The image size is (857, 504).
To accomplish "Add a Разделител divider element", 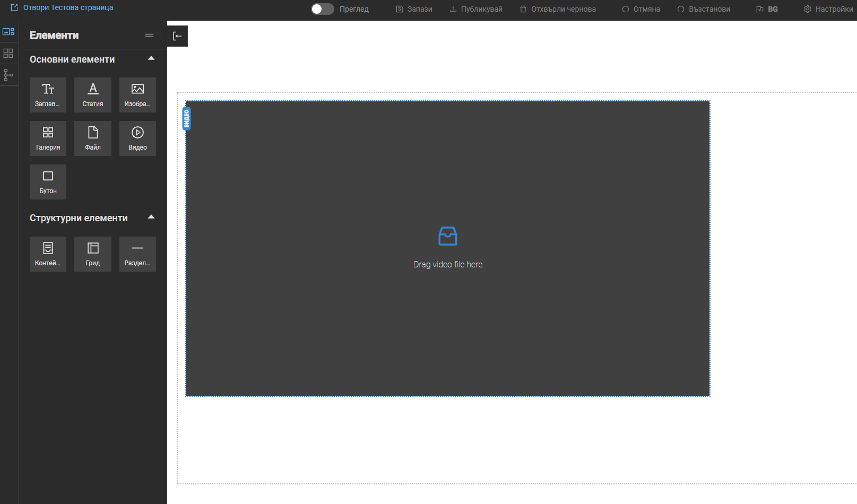I will pyautogui.click(x=137, y=254).
